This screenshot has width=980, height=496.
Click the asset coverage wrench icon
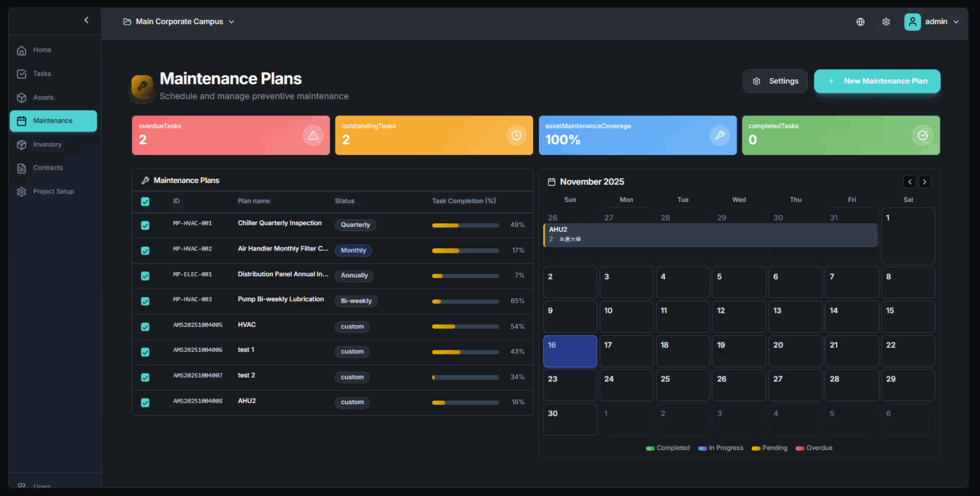pyautogui.click(x=719, y=135)
